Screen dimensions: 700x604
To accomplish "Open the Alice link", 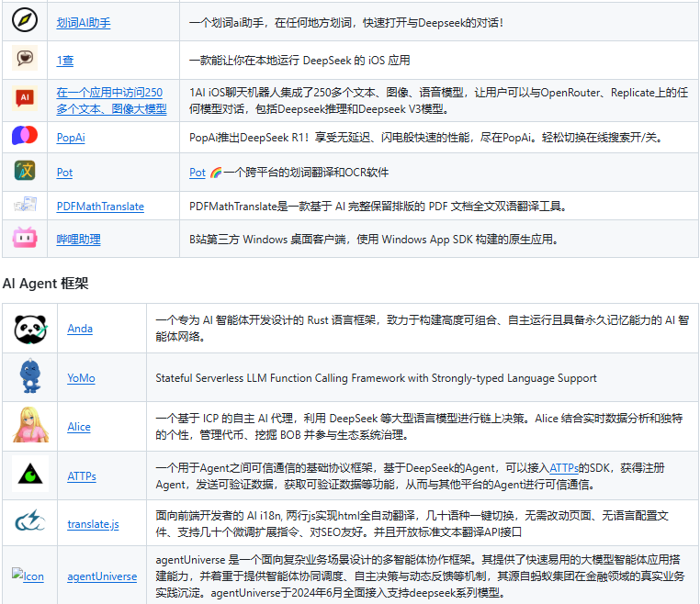I will 79,427.
